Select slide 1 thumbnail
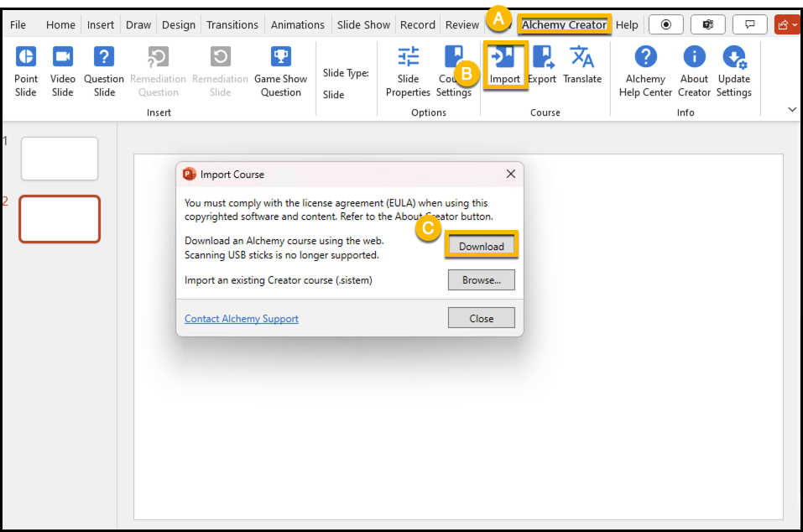This screenshot has width=803, height=532. coord(60,159)
